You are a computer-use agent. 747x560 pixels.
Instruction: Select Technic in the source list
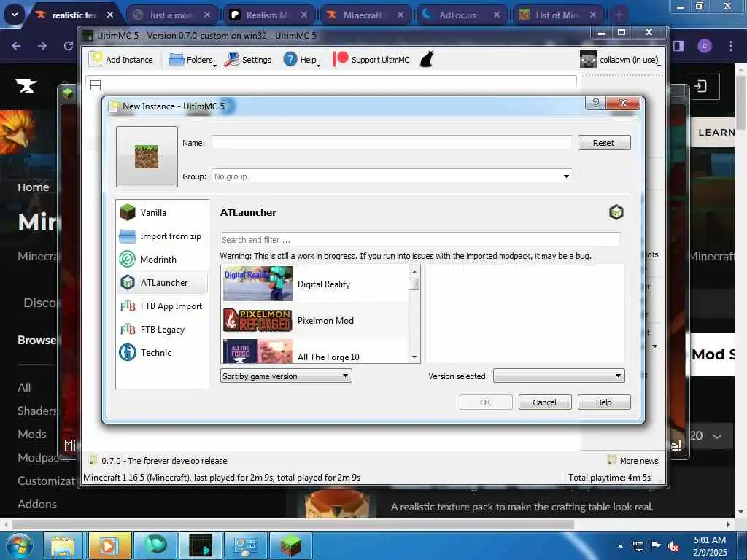coord(162,352)
